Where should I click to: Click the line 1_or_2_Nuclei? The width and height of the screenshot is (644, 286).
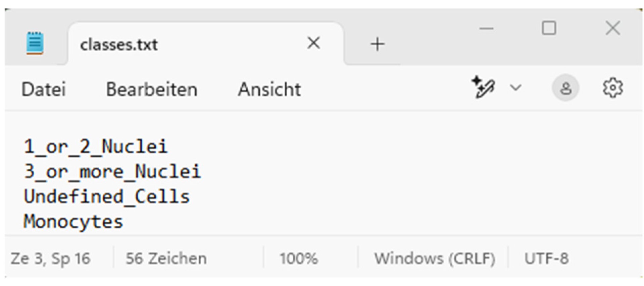coord(96,147)
